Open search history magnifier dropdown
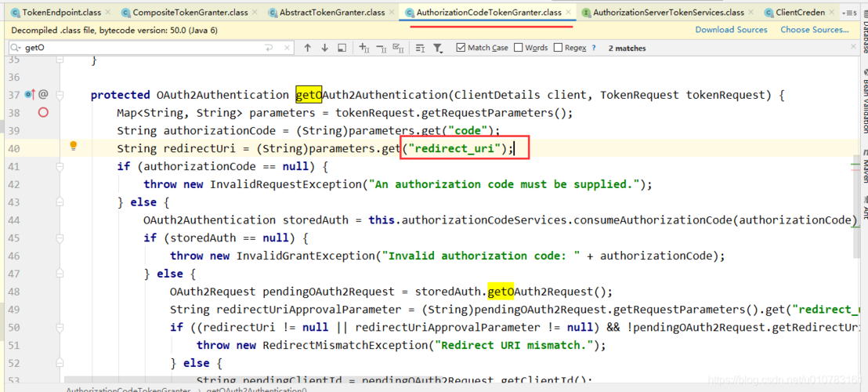Viewport: 868px width, 392px height. pyautogui.click(x=17, y=48)
